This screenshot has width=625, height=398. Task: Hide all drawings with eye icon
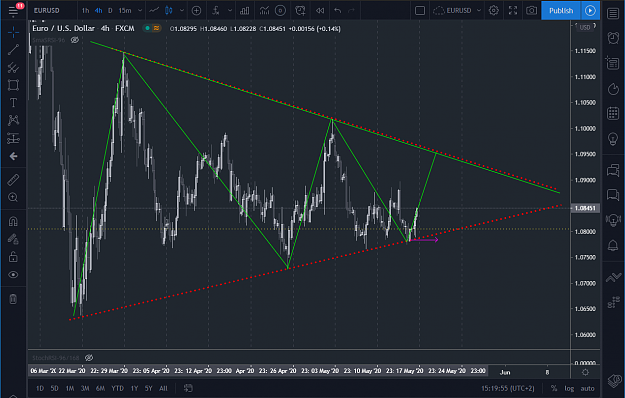point(13,274)
